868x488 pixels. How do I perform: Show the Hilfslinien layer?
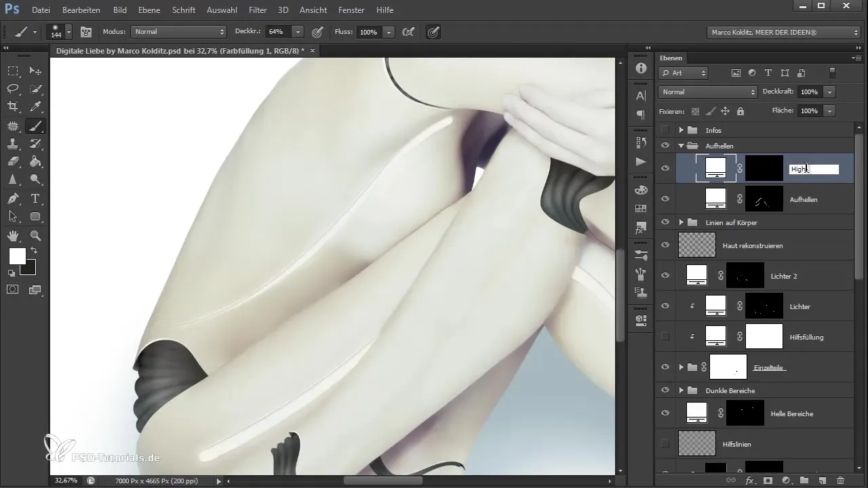pyautogui.click(x=665, y=444)
